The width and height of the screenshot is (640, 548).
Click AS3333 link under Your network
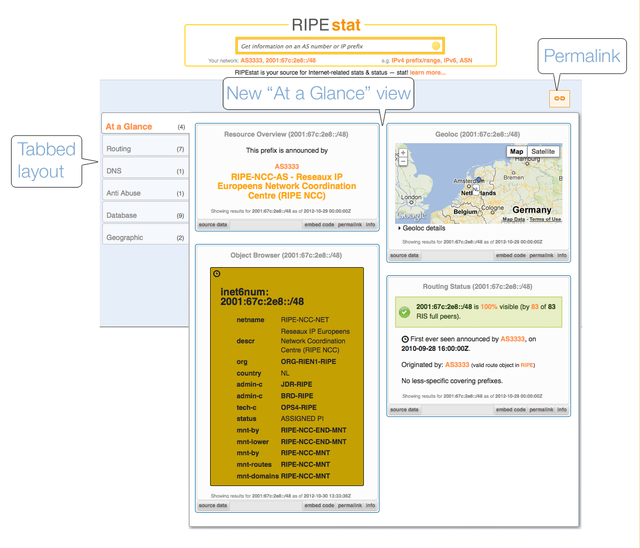251,60
